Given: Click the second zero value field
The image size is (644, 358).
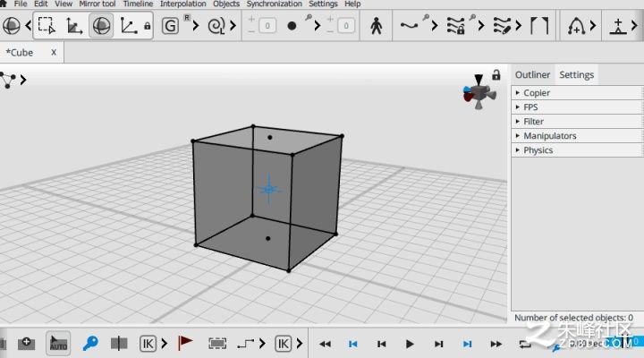Looking at the screenshot, I should (x=346, y=26).
